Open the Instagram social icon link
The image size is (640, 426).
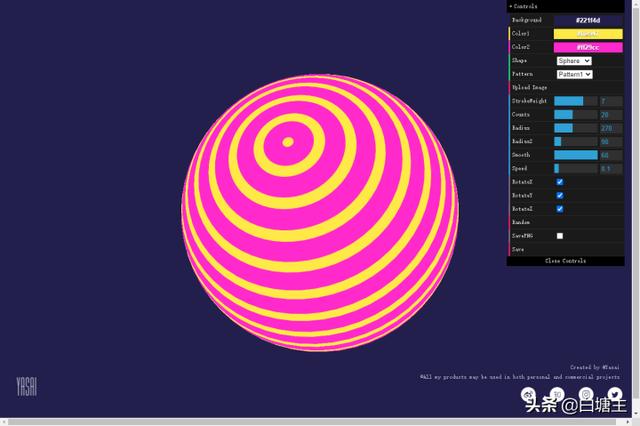point(586,395)
